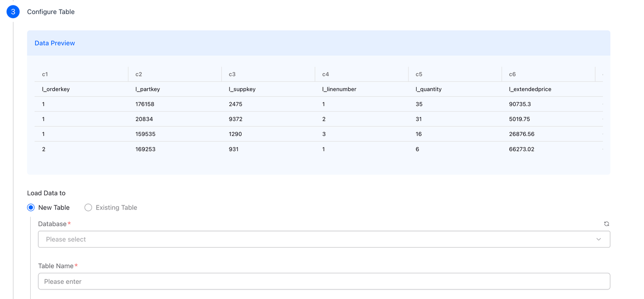Click the Configure Table heading
Image resolution: width=644 pixels, height=299 pixels.
50,12
